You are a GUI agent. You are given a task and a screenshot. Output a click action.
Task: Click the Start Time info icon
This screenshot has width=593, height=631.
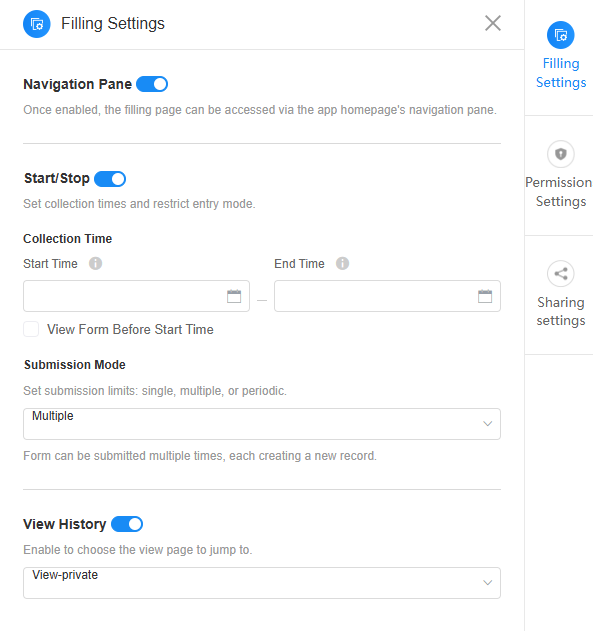[x=95, y=264]
